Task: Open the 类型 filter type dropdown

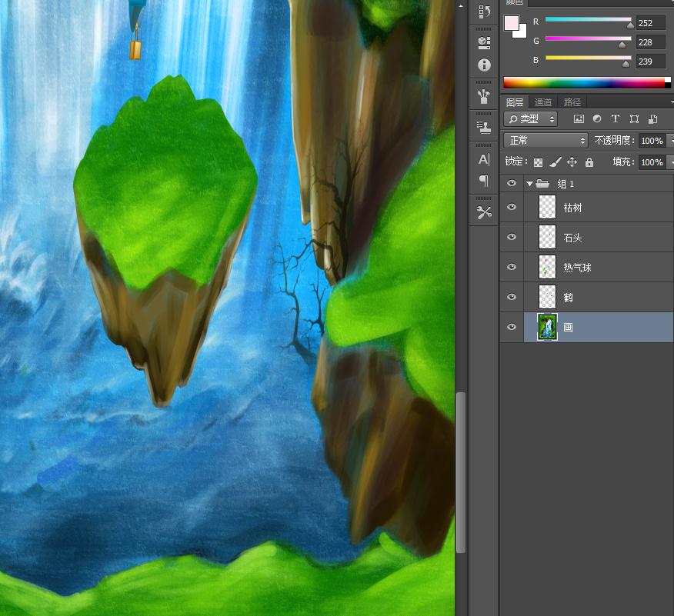Action: [x=530, y=119]
